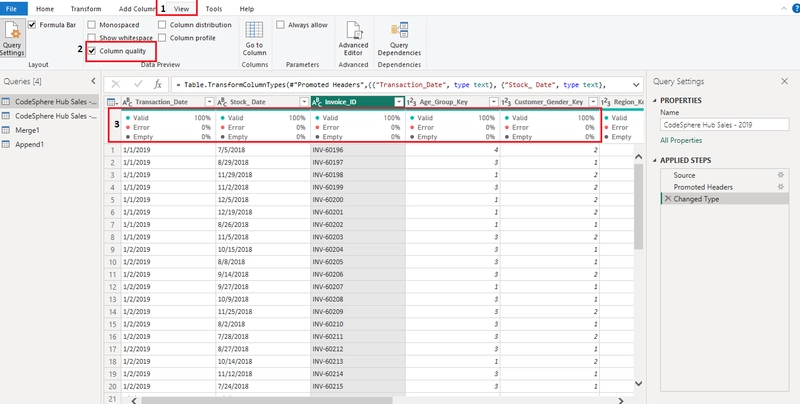The width and height of the screenshot is (800, 404).
Task: Enable Column distribution checkbox
Action: [x=162, y=24]
